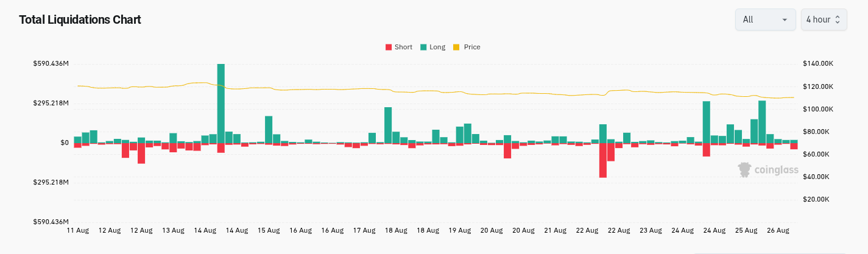The image size is (868, 254).
Task: Click the tall green long bar at 18 Aug
Action: 388,125
